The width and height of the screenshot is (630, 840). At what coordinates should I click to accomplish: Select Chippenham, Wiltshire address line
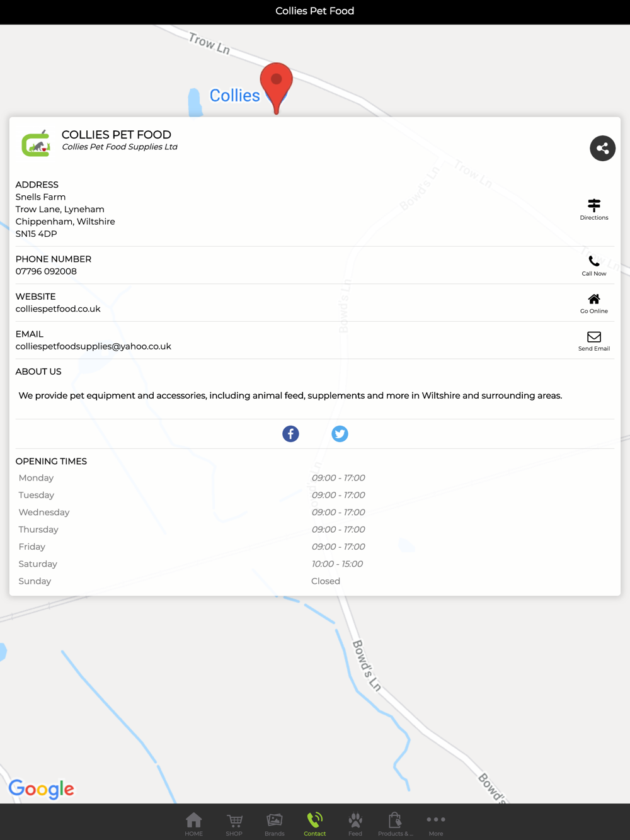click(65, 222)
